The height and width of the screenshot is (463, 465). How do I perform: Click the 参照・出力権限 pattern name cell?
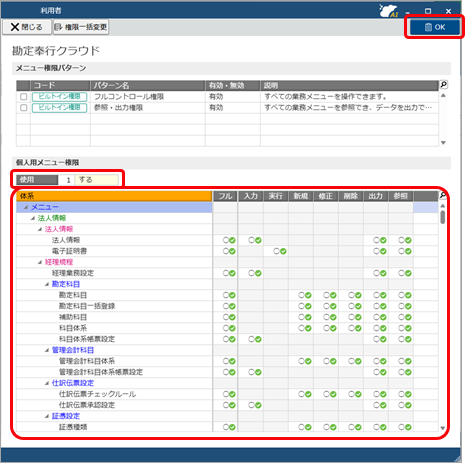[148, 108]
